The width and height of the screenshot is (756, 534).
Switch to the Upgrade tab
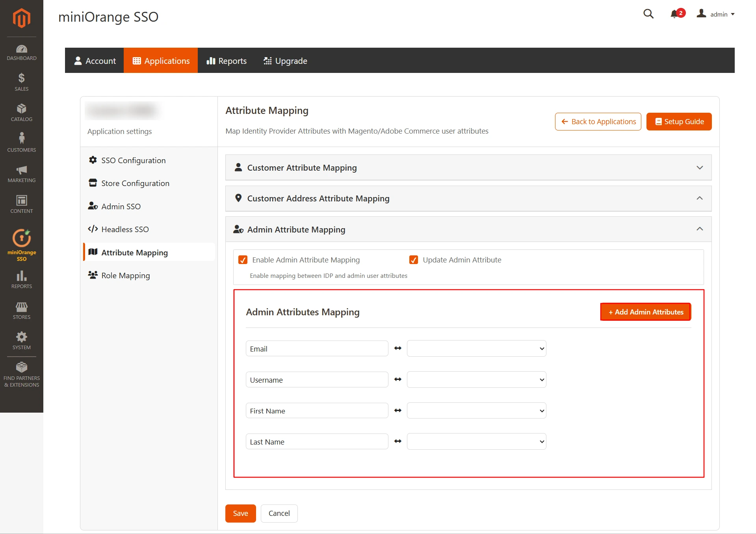coord(285,61)
